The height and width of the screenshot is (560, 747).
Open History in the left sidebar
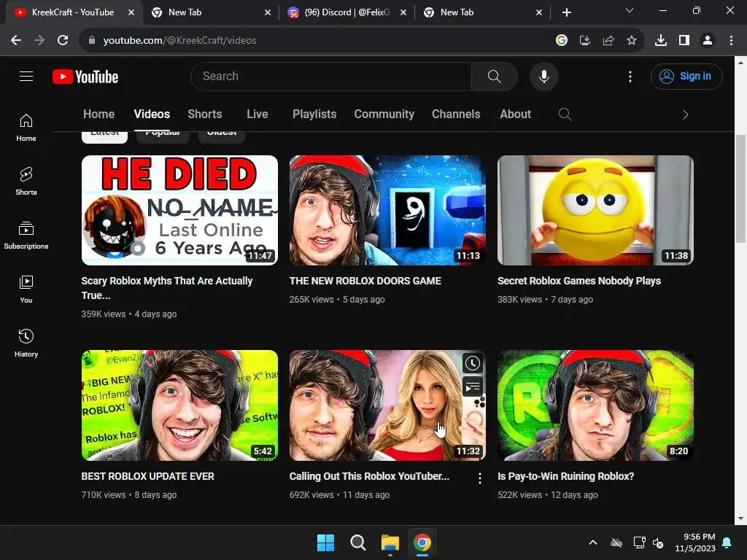coord(26,343)
